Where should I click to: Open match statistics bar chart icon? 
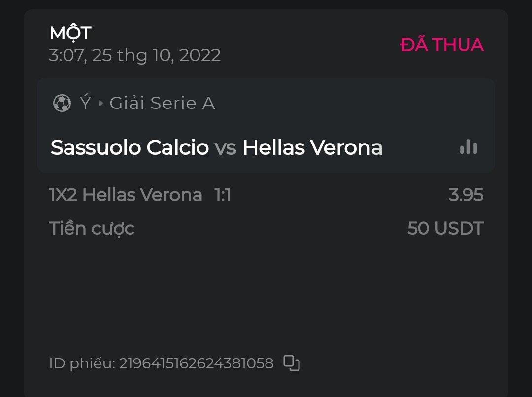point(468,147)
